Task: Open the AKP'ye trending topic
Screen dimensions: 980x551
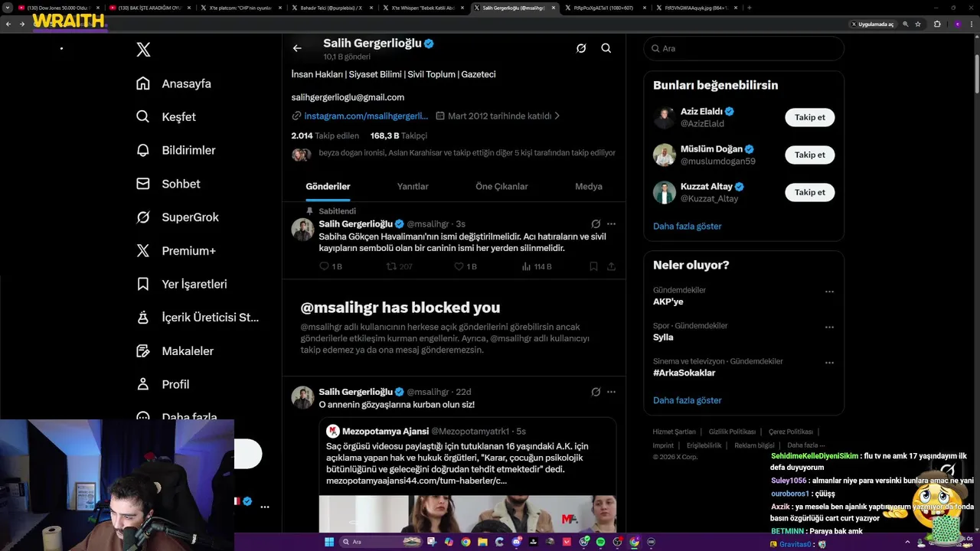Action: click(x=668, y=302)
